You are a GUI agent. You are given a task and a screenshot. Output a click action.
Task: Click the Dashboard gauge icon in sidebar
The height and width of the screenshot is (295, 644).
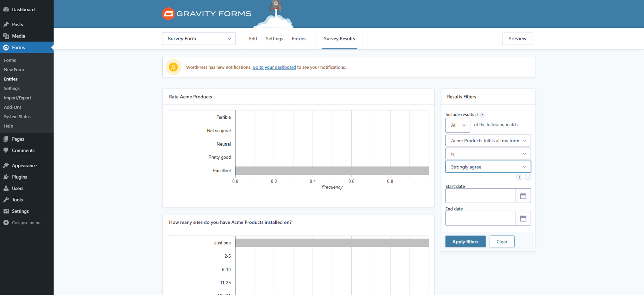click(6, 9)
